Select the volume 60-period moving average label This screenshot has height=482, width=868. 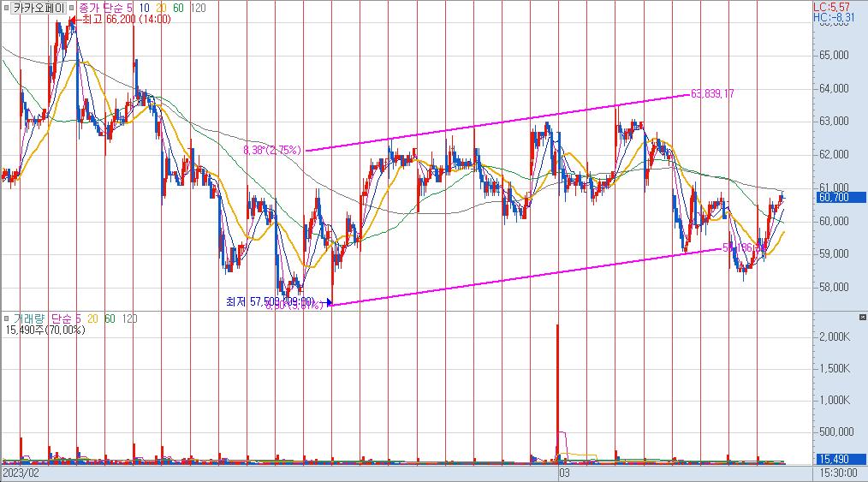click(x=110, y=318)
